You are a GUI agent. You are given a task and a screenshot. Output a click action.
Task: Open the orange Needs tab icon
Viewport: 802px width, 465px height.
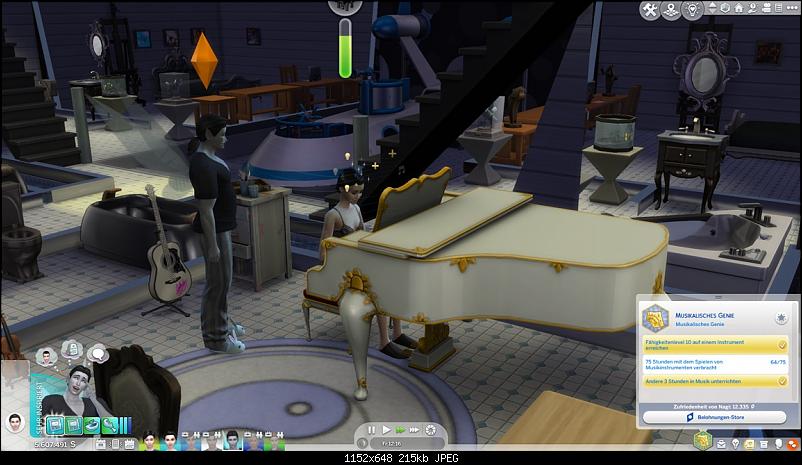coord(792,445)
